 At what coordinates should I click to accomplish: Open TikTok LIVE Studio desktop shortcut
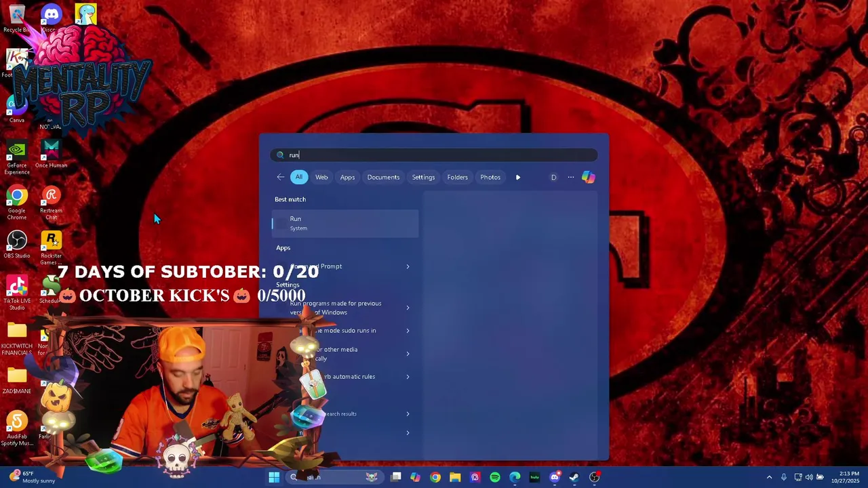[17, 293]
